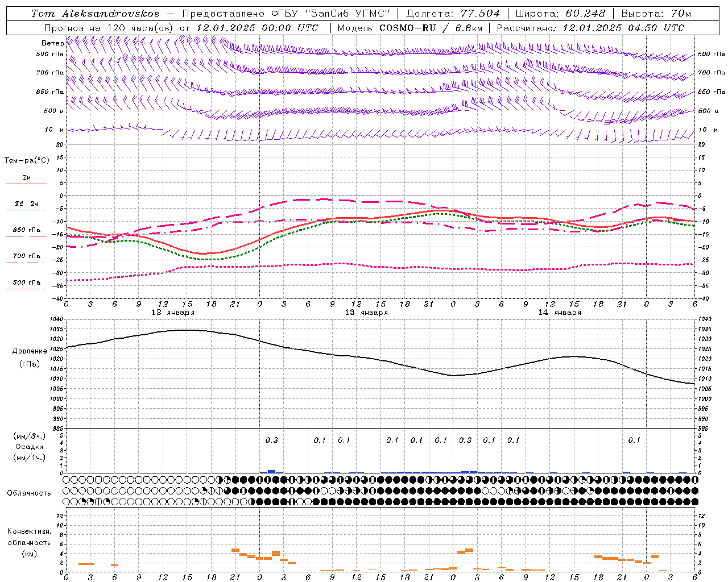Click the Осадки precipitation label
The width and height of the screenshot is (728, 582).
tap(30, 447)
